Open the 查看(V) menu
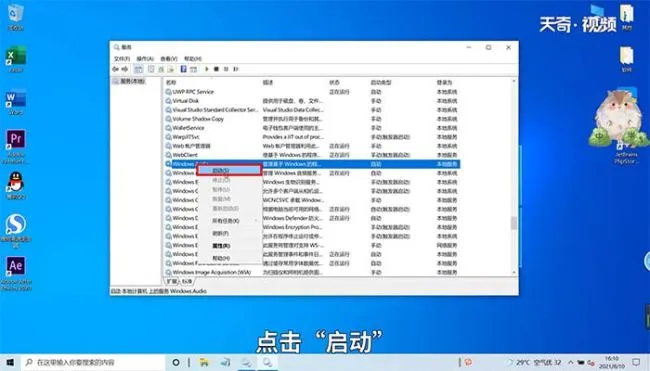The width and height of the screenshot is (650, 371). click(x=169, y=58)
